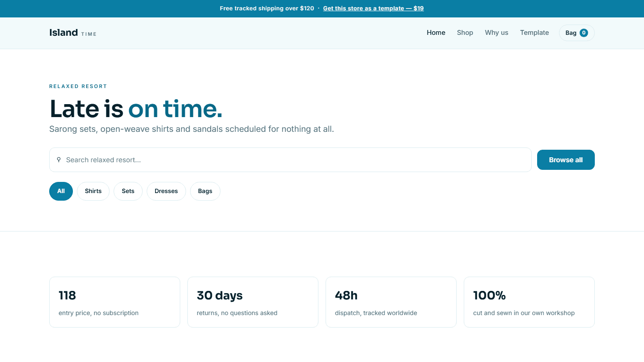Open the Why us nav item
Screen dimensions: 644x362
point(496,33)
